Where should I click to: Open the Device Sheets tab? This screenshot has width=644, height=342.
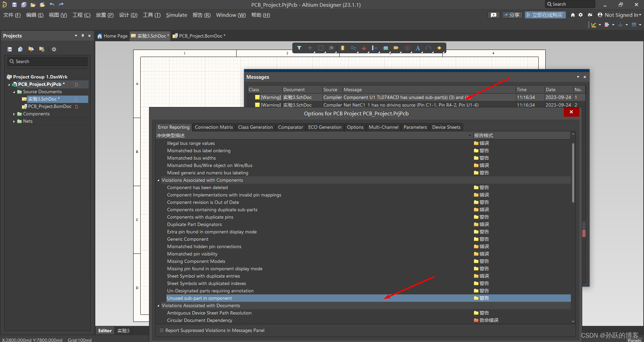click(x=446, y=127)
